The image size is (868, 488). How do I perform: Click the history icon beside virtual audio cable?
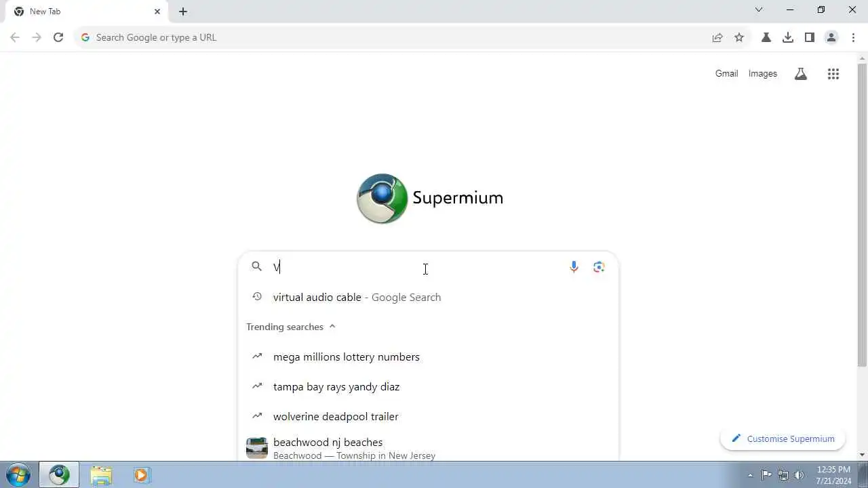tap(257, 297)
